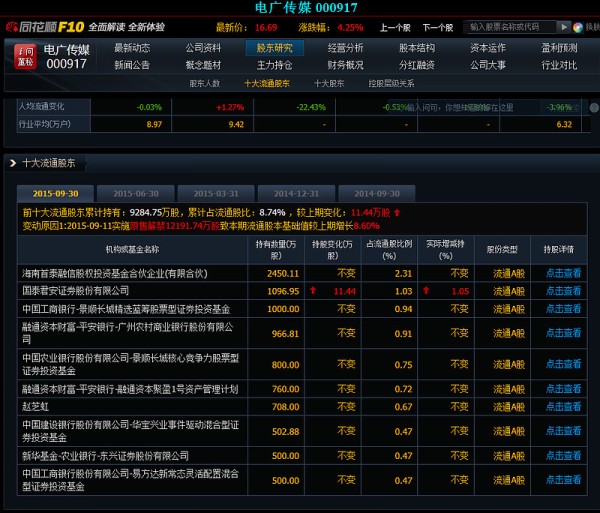Click the colorful skin-change icon

(578, 27)
